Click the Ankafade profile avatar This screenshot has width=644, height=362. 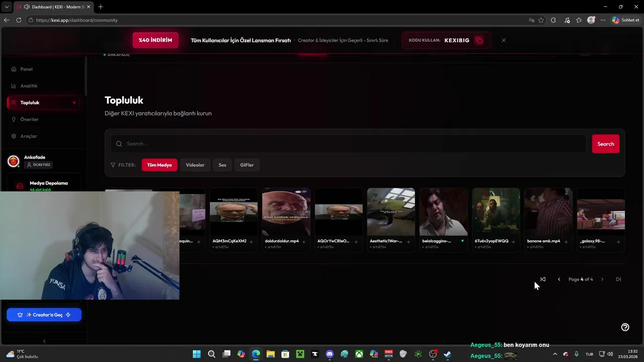point(13,161)
